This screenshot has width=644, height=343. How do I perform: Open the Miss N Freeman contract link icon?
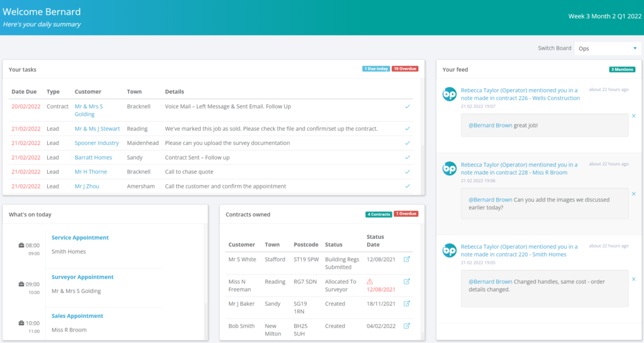[406, 281]
